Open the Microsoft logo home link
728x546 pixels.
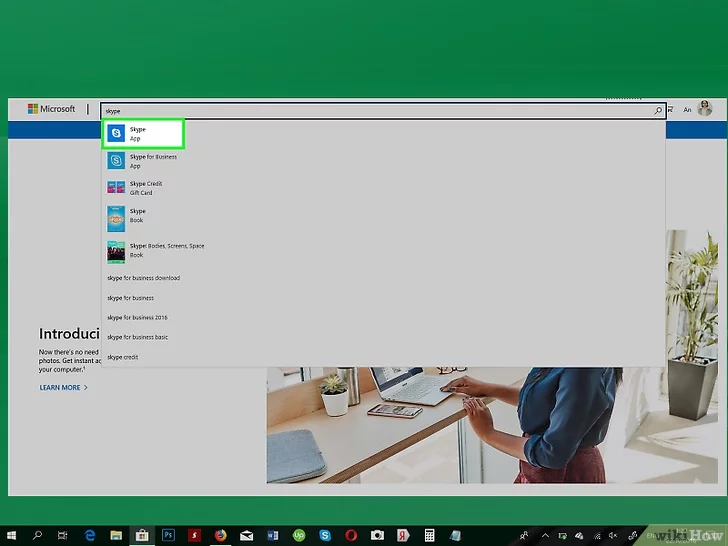click(51, 109)
